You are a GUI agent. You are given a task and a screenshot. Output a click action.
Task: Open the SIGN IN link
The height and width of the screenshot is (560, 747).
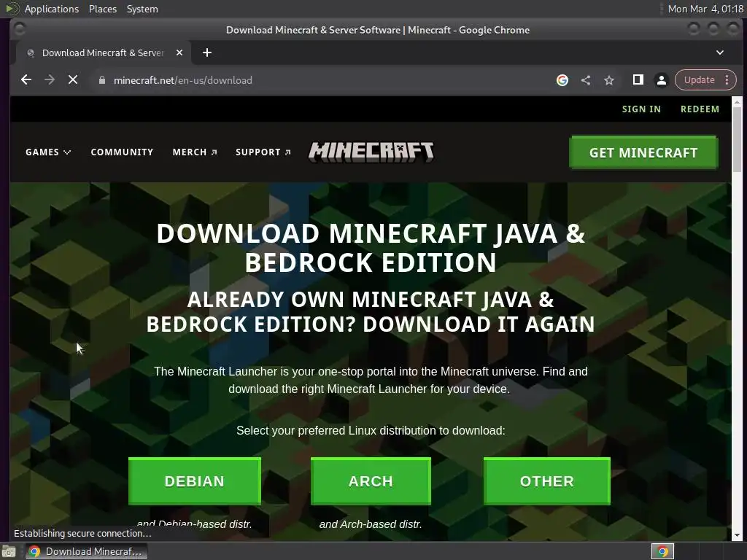pyautogui.click(x=641, y=109)
